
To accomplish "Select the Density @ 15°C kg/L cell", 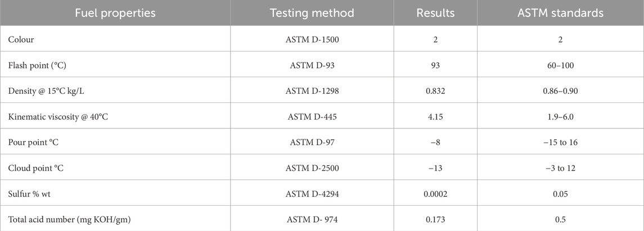I will [49, 90].
